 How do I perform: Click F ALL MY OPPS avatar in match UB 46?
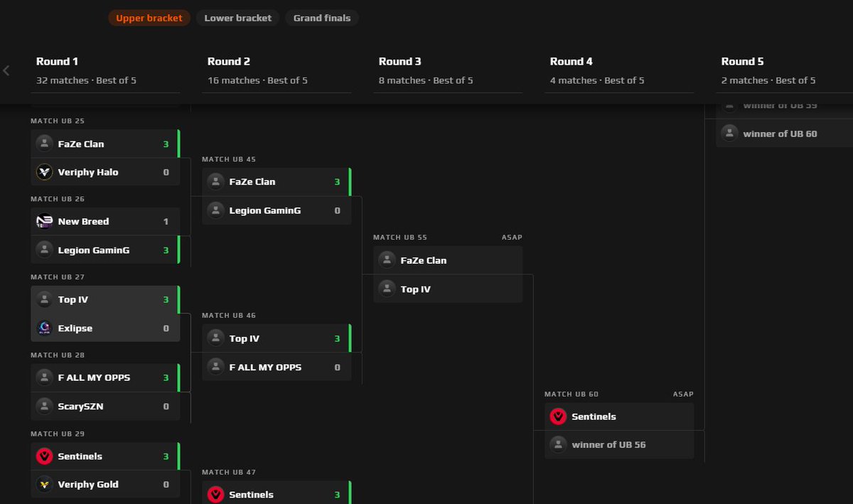216,367
